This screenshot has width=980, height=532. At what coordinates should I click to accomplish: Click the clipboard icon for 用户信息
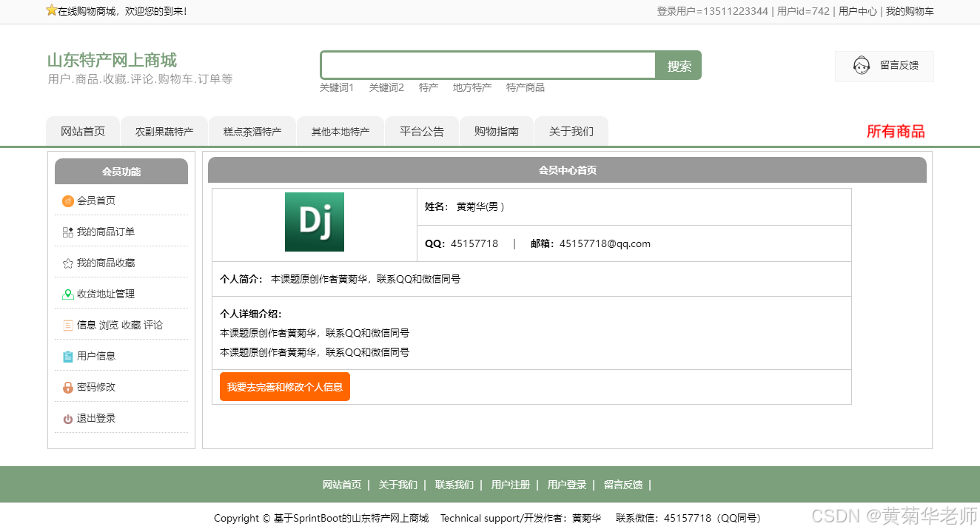pyautogui.click(x=68, y=357)
